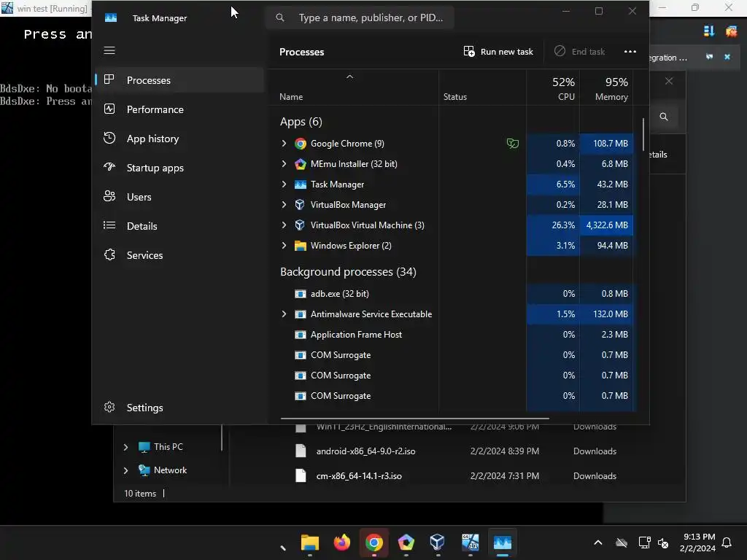This screenshot has height=560, width=747.
Task: Click the muted volume tray icon
Action: click(x=663, y=542)
